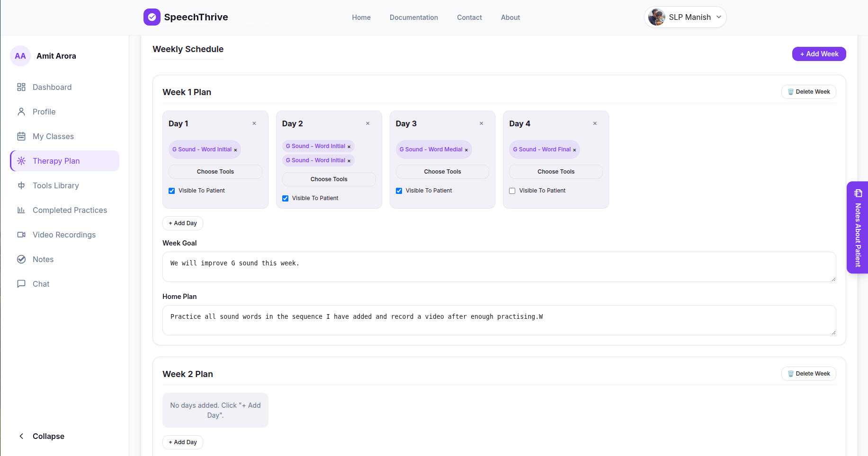The height and width of the screenshot is (456, 868).
Task: Click the SLP Manish profile picture
Action: [x=657, y=17]
